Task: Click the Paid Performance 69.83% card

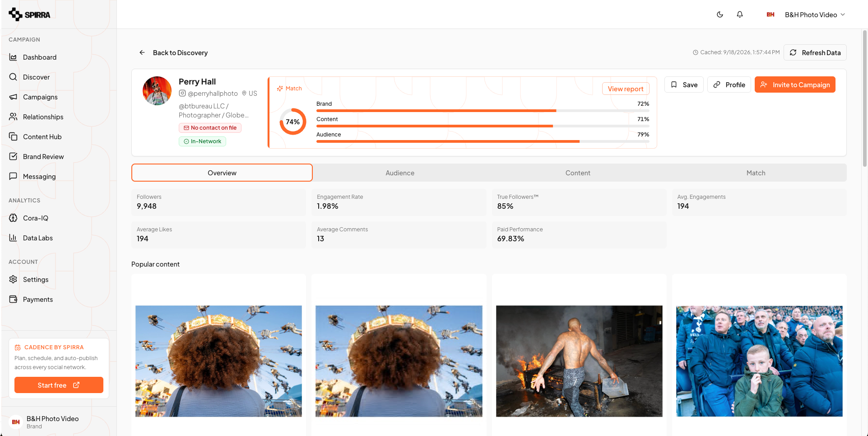Action: (579, 234)
